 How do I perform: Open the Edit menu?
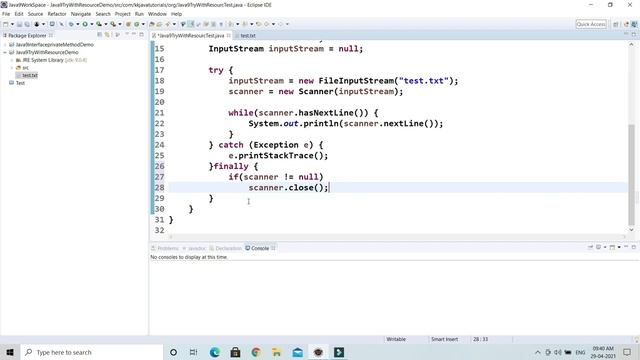click(x=19, y=14)
